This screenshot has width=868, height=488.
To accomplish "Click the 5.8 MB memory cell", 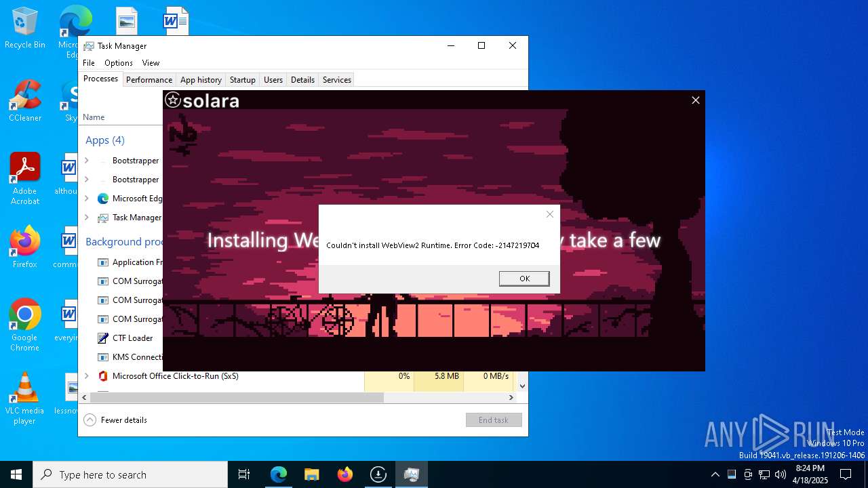I will [x=439, y=376].
